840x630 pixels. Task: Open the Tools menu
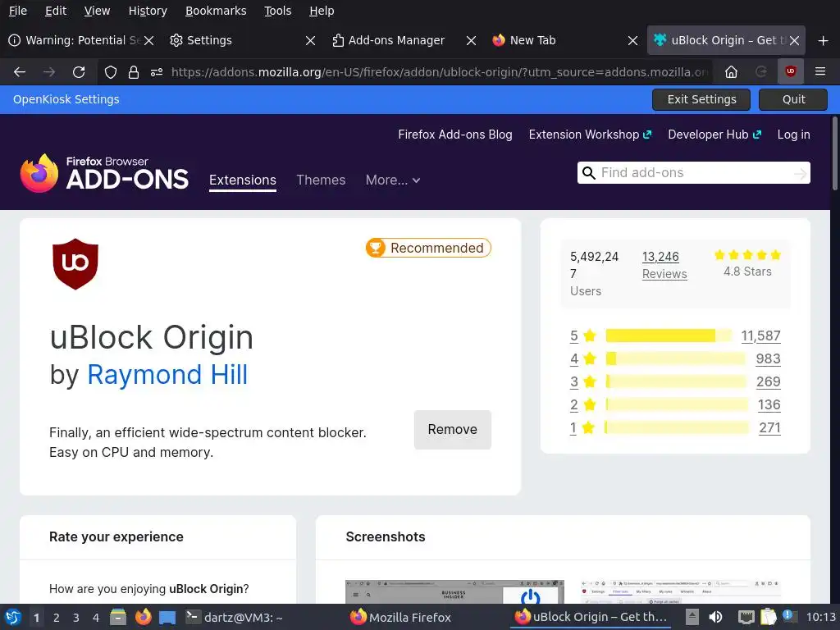click(x=277, y=11)
